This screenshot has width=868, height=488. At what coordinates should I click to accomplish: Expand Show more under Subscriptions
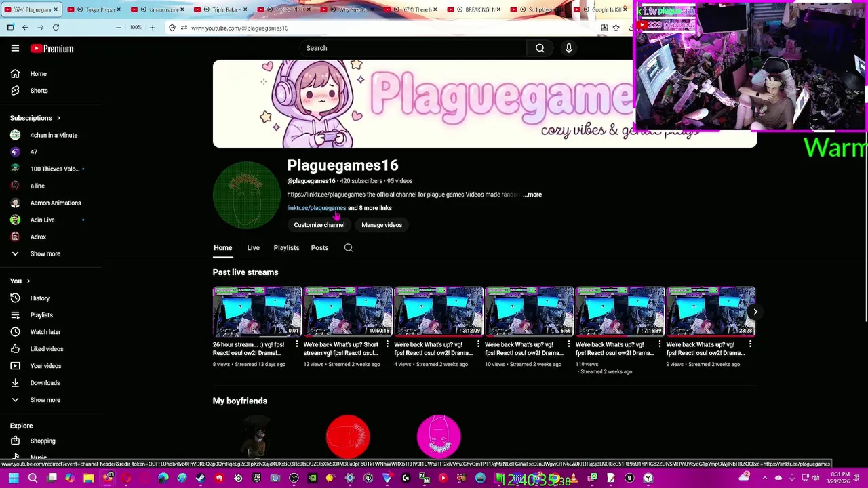point(45,253)
